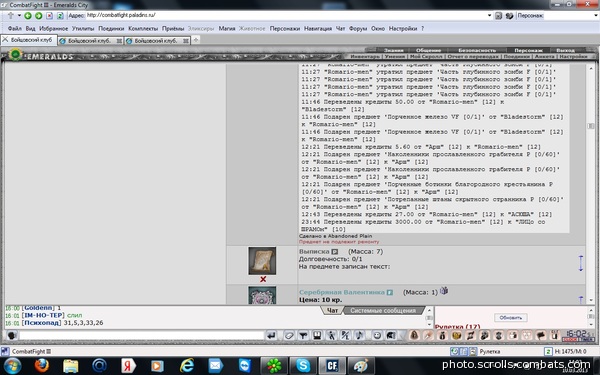Click the refresh page icon near address bar
Screen dimensions: 600x375
(60, 16)
